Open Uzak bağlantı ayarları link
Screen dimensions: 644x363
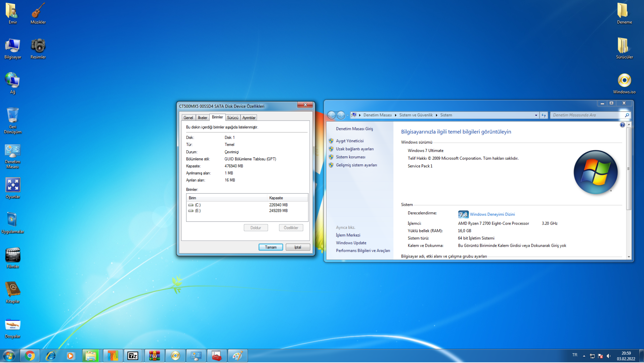pyautogui.click(x=354, y=149)
